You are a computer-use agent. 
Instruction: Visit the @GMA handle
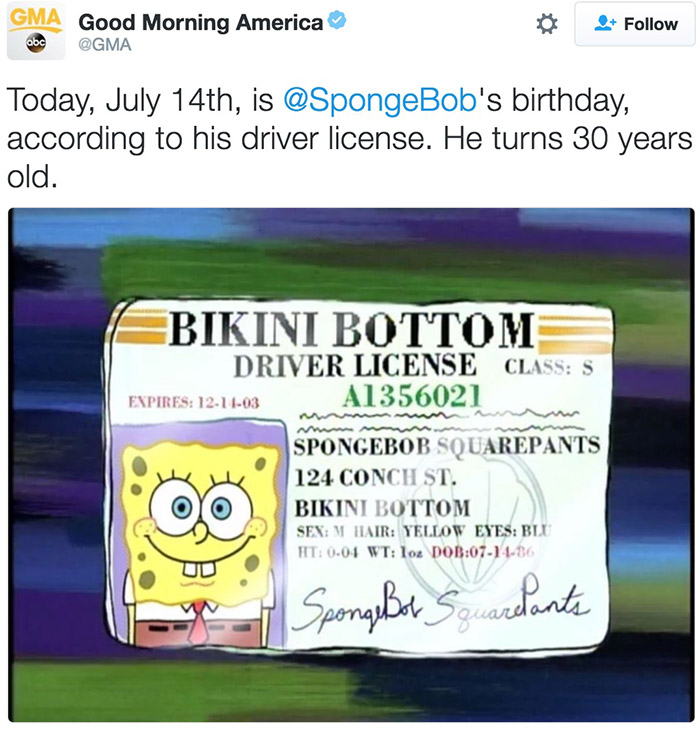click(105, 44)
